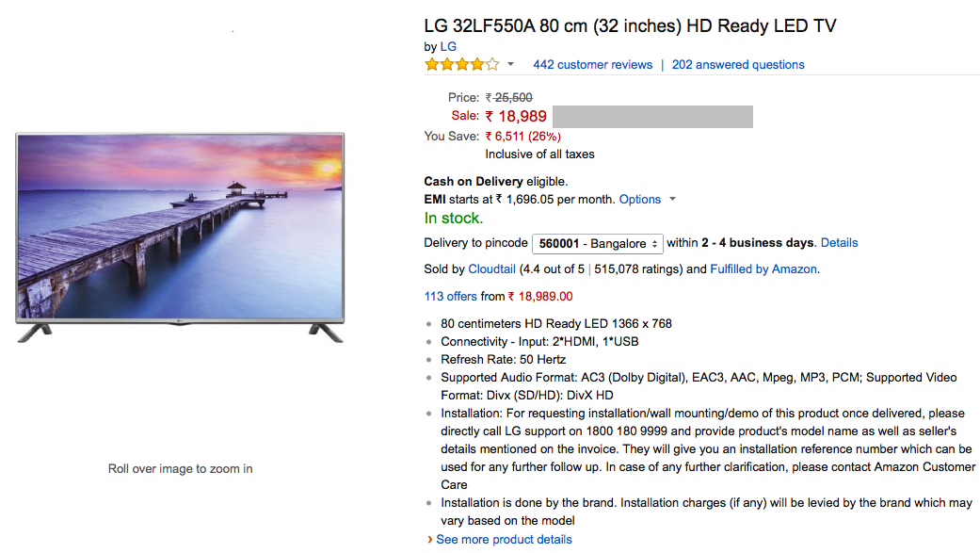Click the EMI Options link
The image size is (980, 553).
point(640,200)
